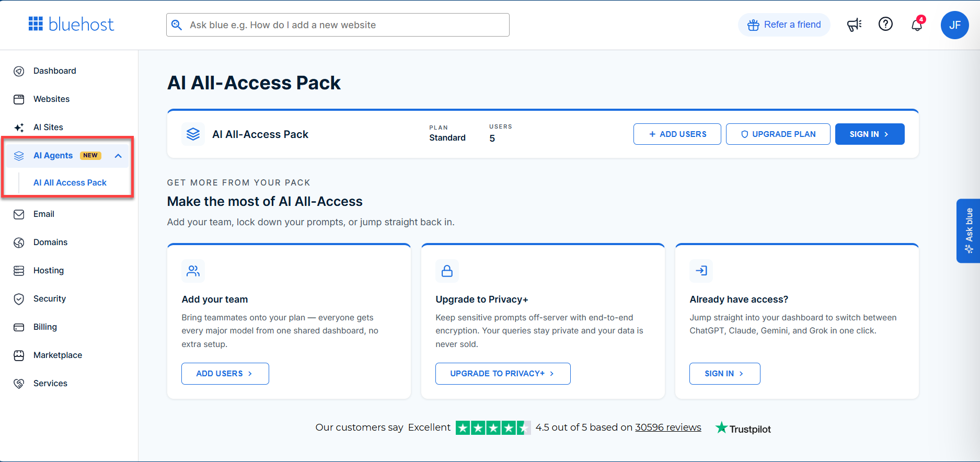The image size is (980, 462).
Task: Open the help question mark icon
Action: (x=885, y=24)
